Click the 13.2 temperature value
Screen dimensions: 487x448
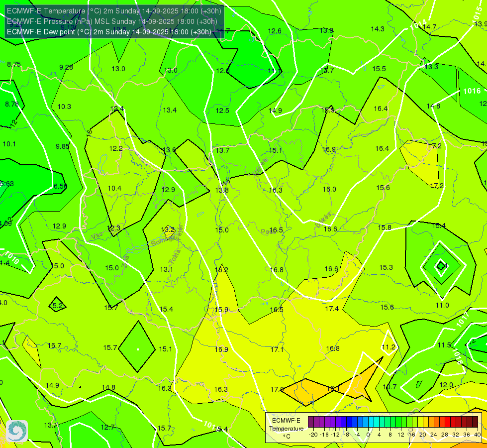pos(168,229)
